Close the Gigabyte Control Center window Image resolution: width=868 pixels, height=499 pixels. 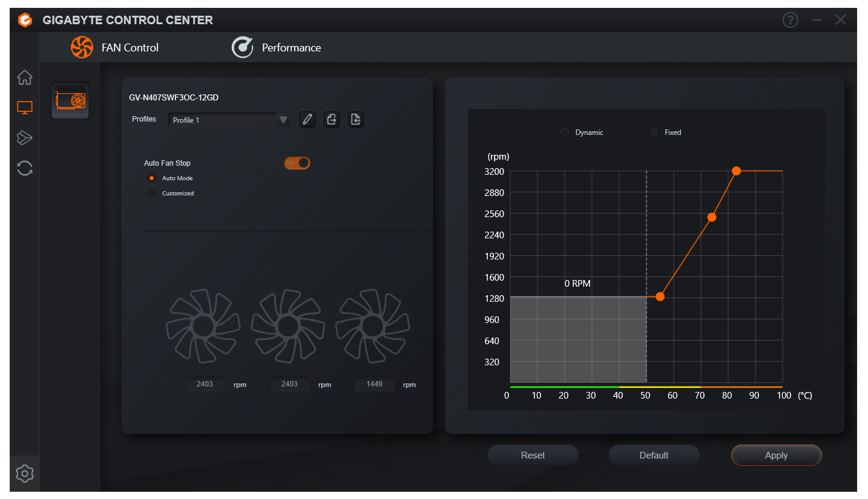click(841, 20)
